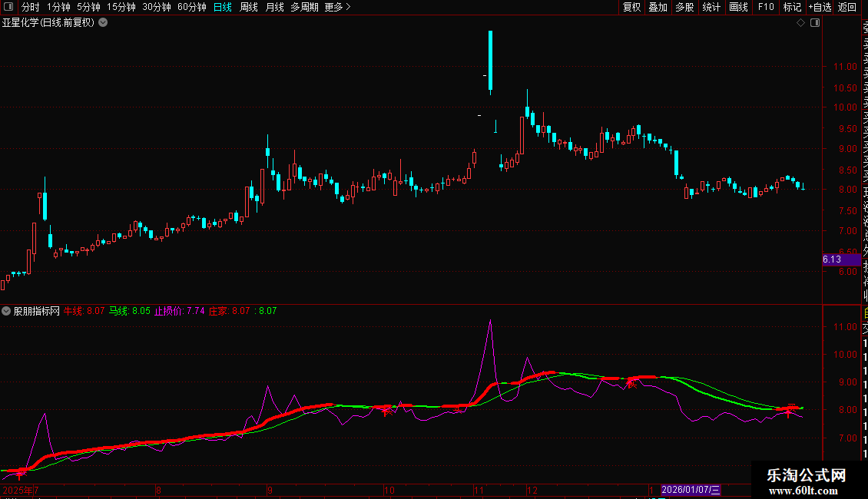
Task: Activate the 画线 drawing tool
Action: (738, 7)
